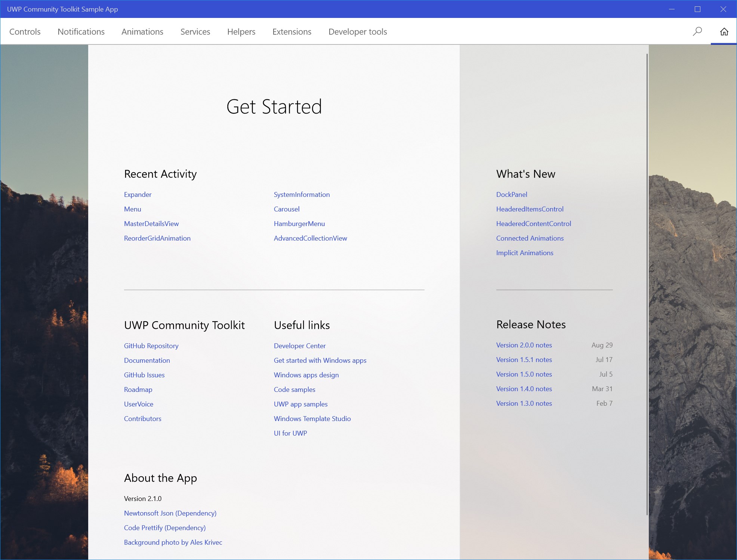Switch to the Controls menu tab
Image resolution: width=737 pixels, height=560 pixels.
[x=24, y=31]
